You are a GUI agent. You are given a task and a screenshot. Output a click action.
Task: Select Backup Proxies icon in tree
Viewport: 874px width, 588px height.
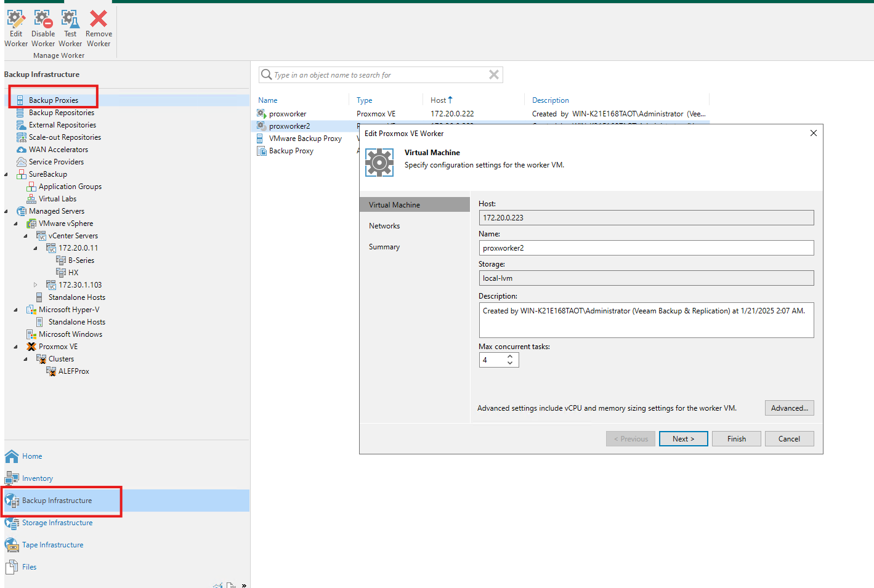20,100
